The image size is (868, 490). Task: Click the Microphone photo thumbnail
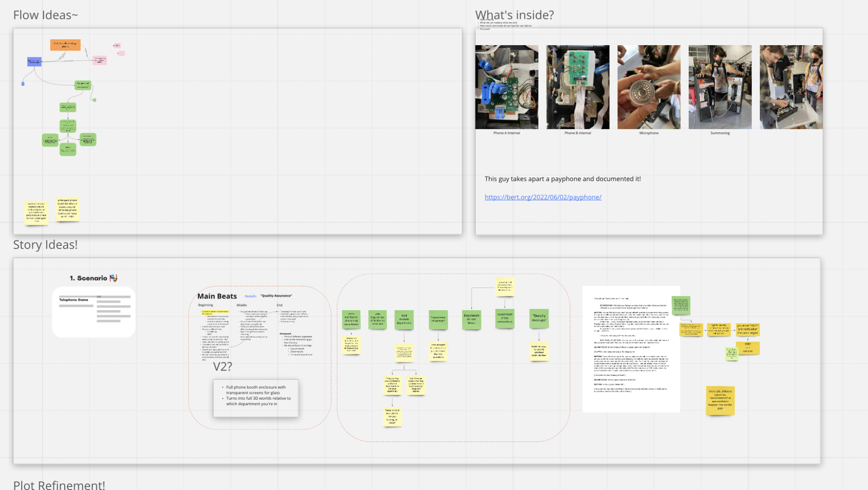tap(649, 87)
